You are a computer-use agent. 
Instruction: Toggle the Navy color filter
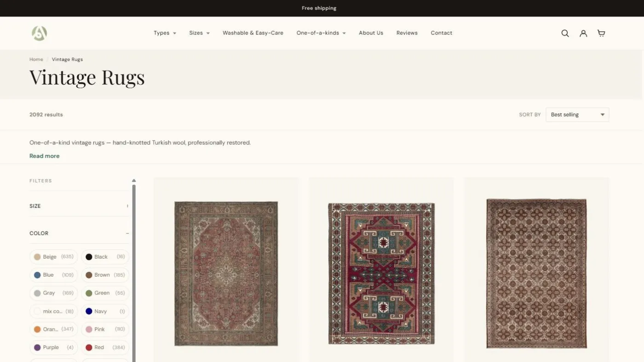coord(105,311)
